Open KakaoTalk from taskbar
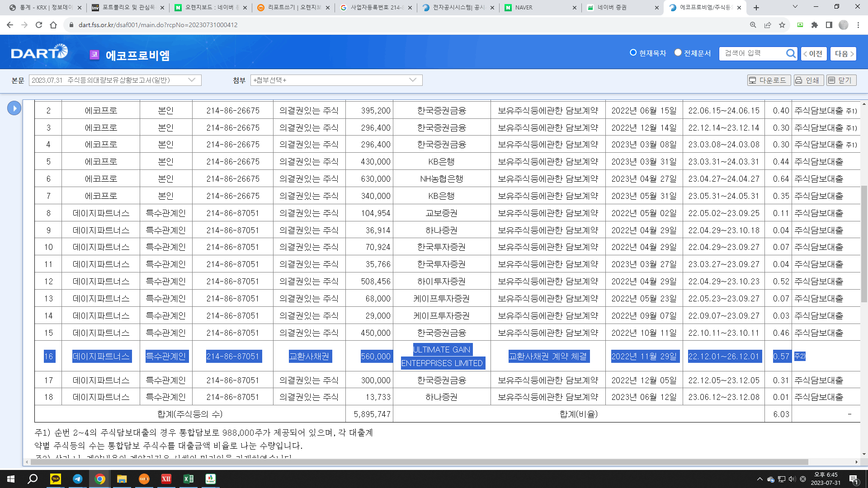 pyautogui.click(x=56, y=479)
